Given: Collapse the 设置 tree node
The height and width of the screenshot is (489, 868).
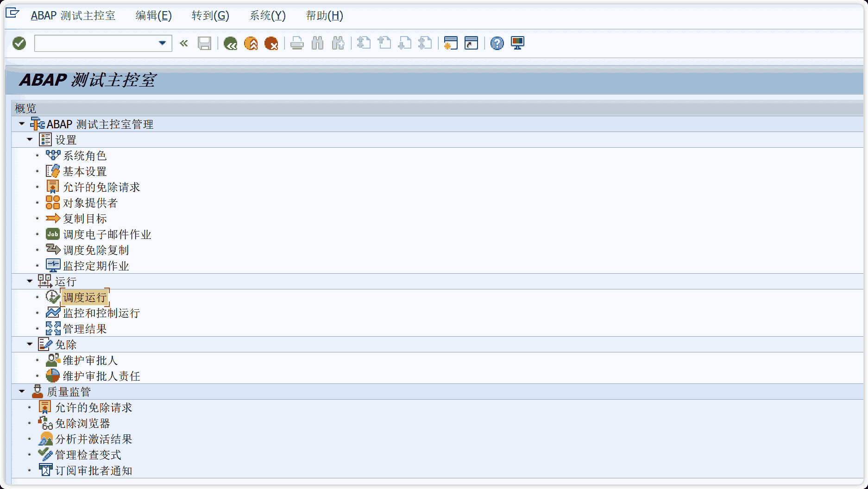Looking at the screenshot, I should pos(30,139).
